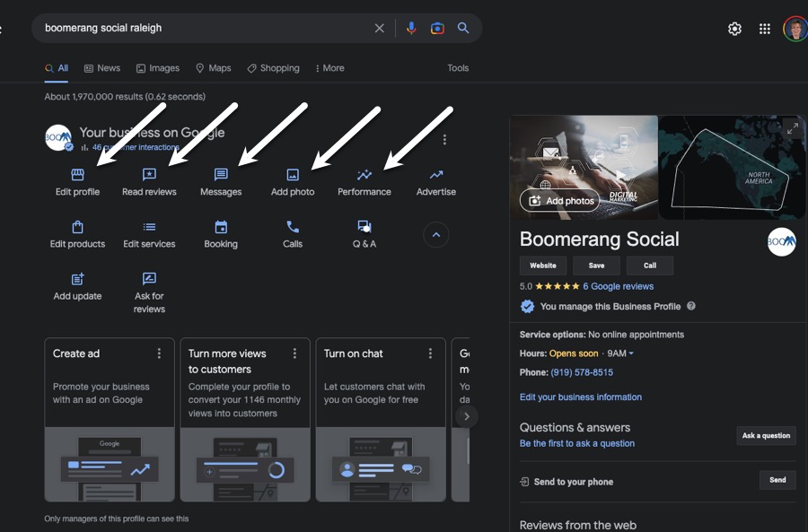
Task: Open business options three-dot menu
Action: click(444, 139)
